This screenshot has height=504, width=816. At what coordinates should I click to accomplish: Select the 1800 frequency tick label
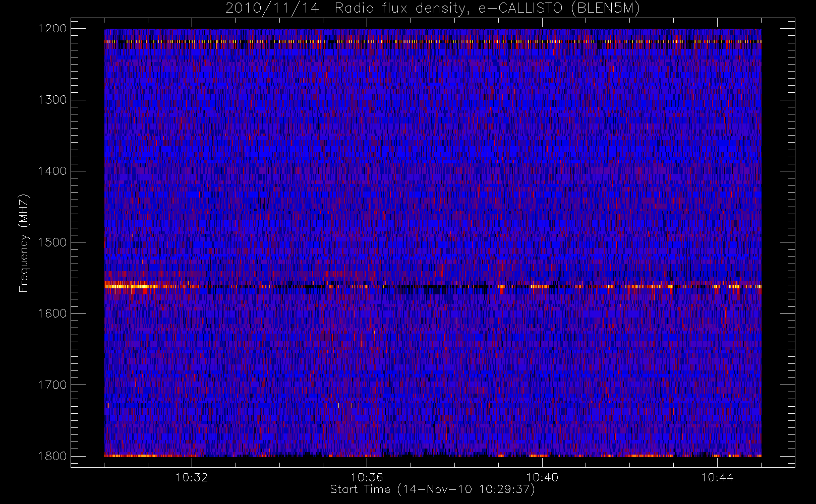click(x=52, y=456)
